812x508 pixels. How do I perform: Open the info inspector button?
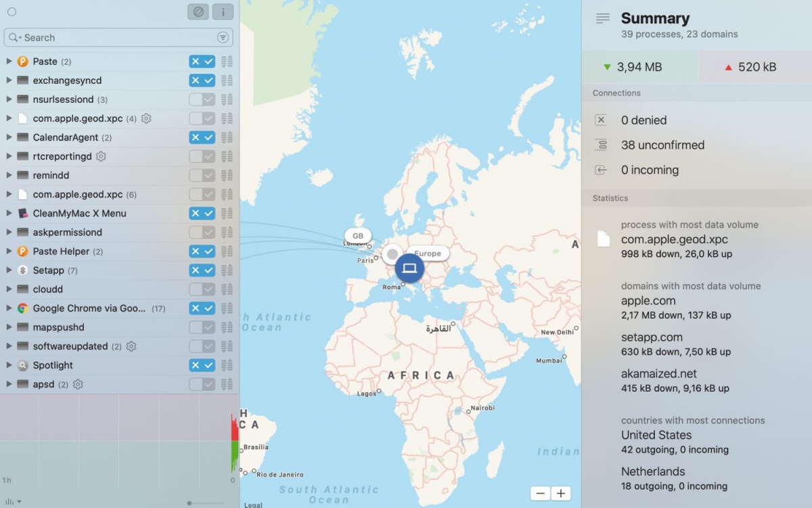point(223,12)
